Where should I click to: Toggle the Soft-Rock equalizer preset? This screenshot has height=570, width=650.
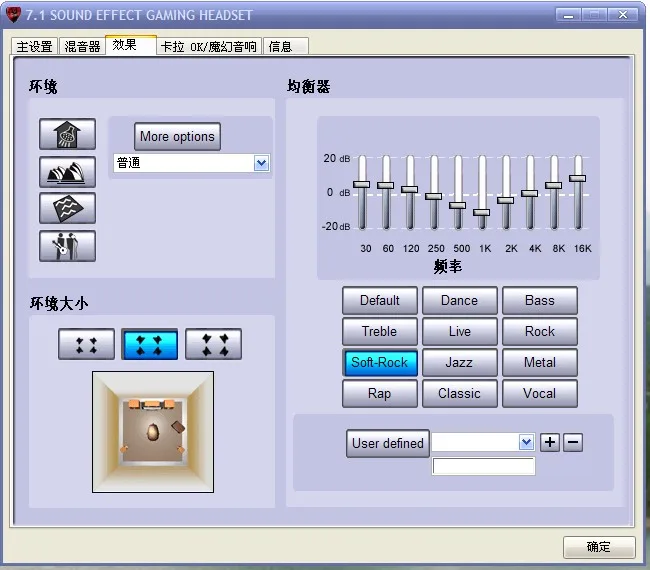[380, 362]
